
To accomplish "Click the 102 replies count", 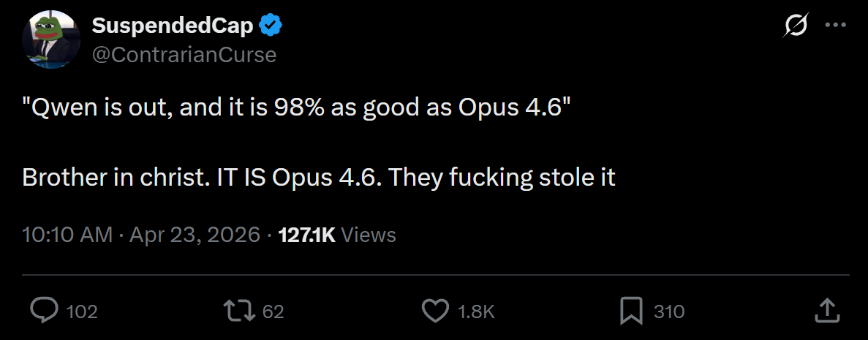I will point(82,311).
